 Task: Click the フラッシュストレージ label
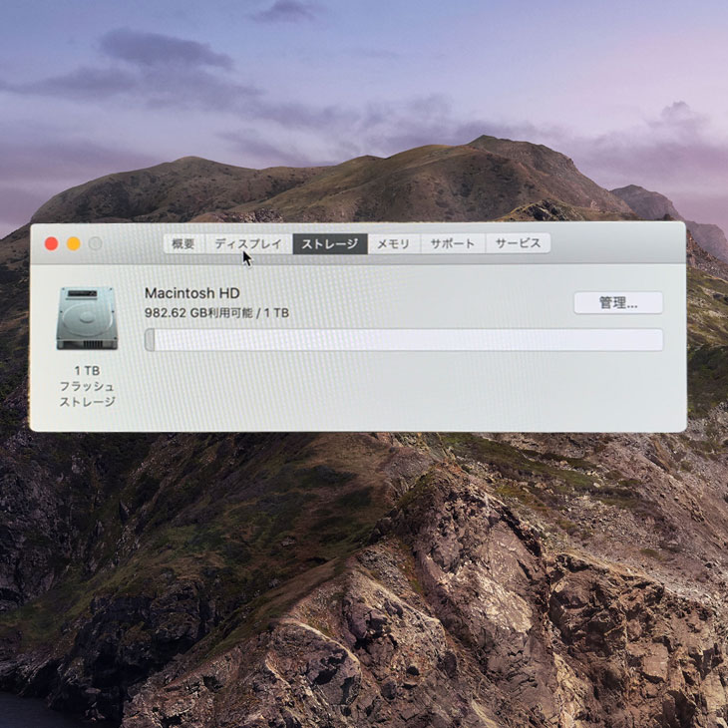coord(87,394)
